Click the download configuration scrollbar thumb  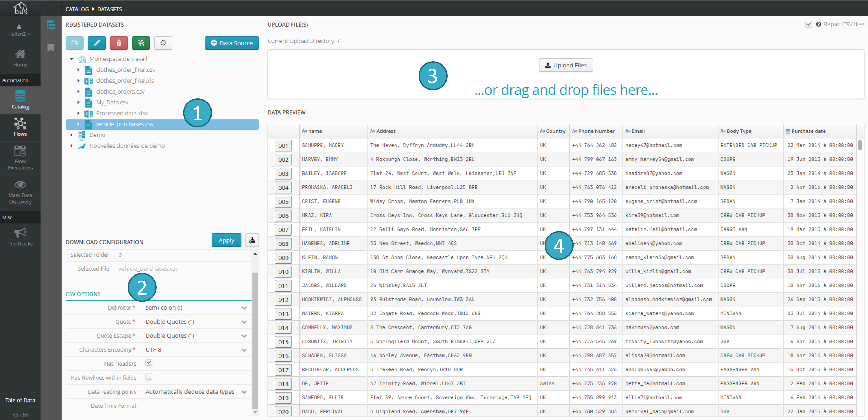255,340
